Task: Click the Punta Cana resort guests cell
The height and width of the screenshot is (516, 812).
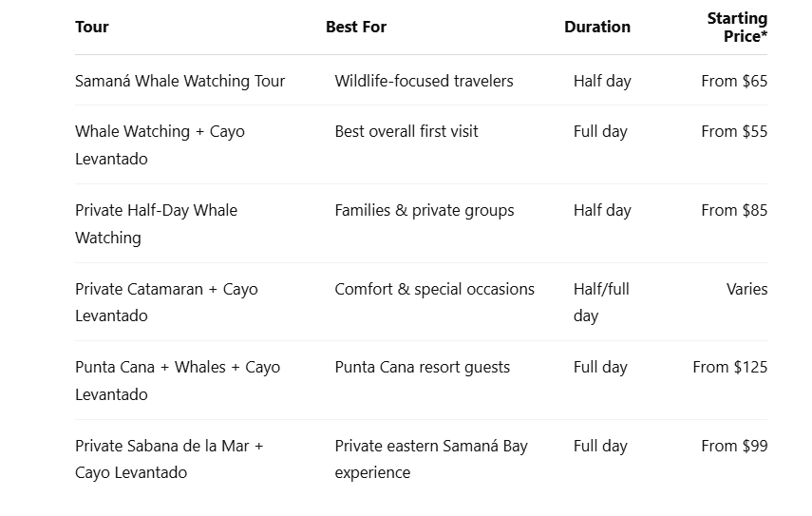Action: coord(422,368)
